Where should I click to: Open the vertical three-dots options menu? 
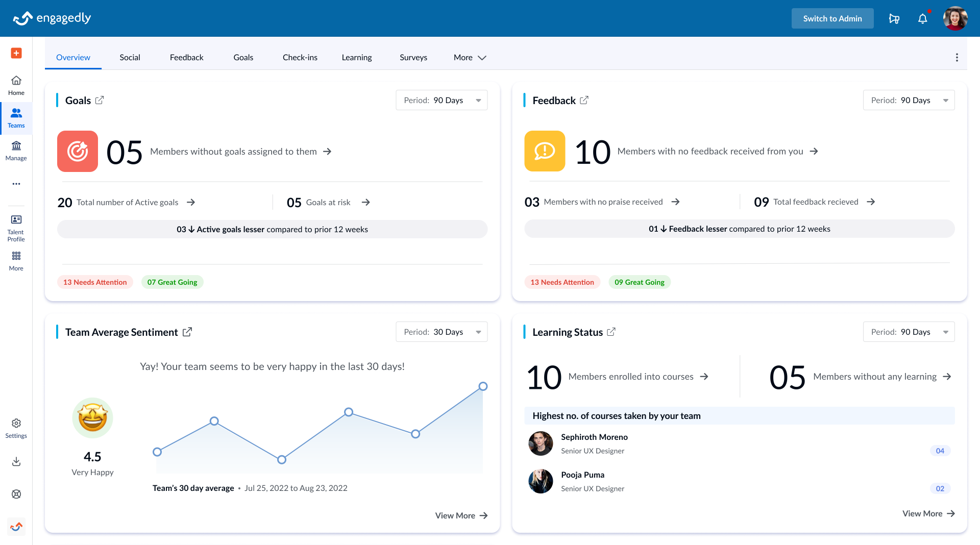pos(957,58)
